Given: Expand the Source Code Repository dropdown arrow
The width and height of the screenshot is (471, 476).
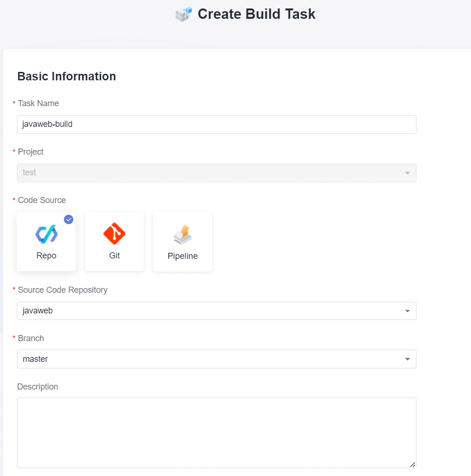Looking at the screenshot, I should [407, 311].
